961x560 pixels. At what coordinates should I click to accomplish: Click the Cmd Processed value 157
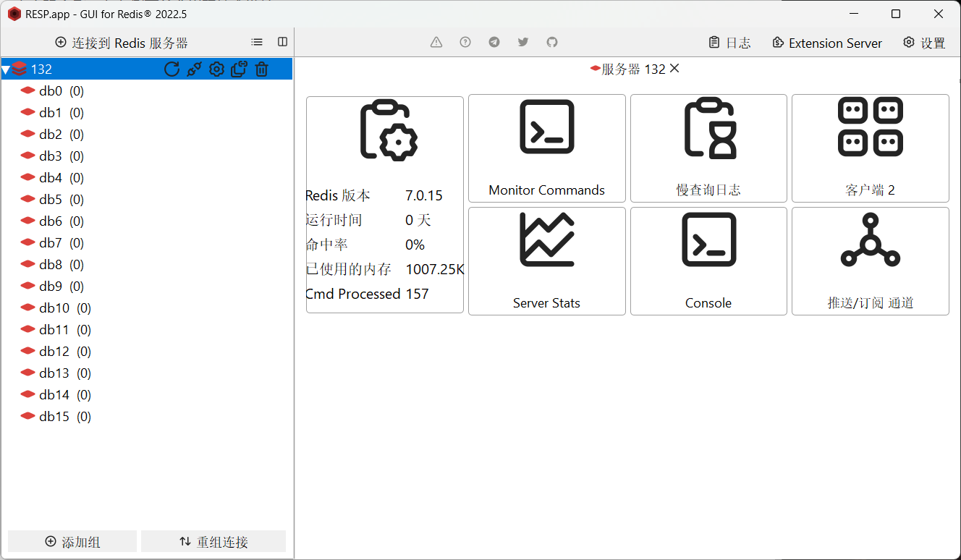(417, 294)
